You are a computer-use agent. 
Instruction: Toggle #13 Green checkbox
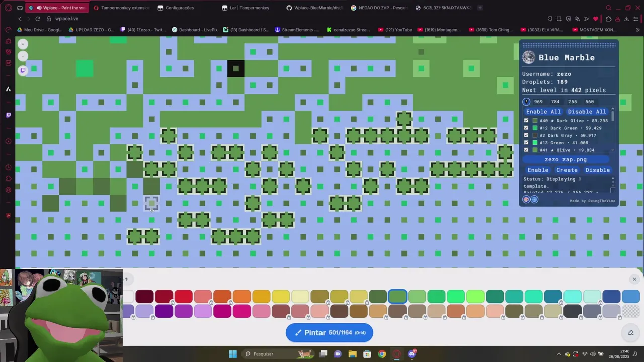[x=526, y=143]
